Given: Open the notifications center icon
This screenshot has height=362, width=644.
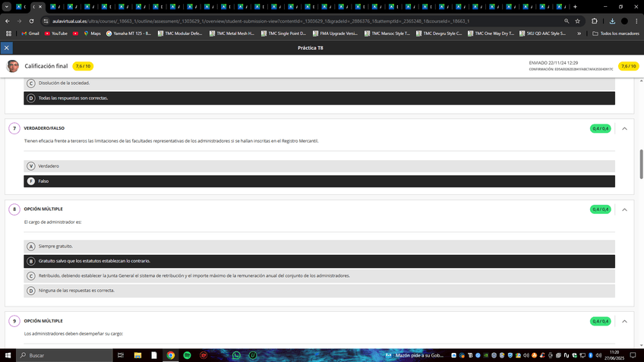Looking at the screenshot, I should tap(633, 355).
